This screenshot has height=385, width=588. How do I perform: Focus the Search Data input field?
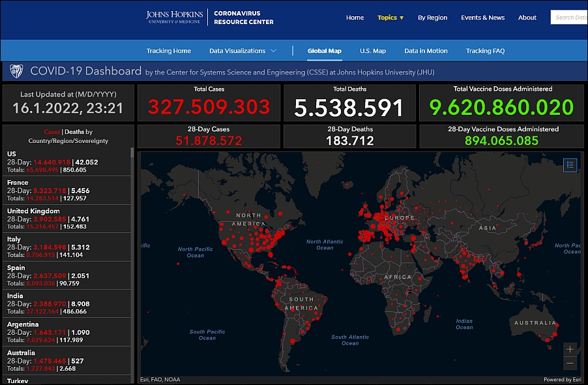pyautogui.click(x=569, y=17)
